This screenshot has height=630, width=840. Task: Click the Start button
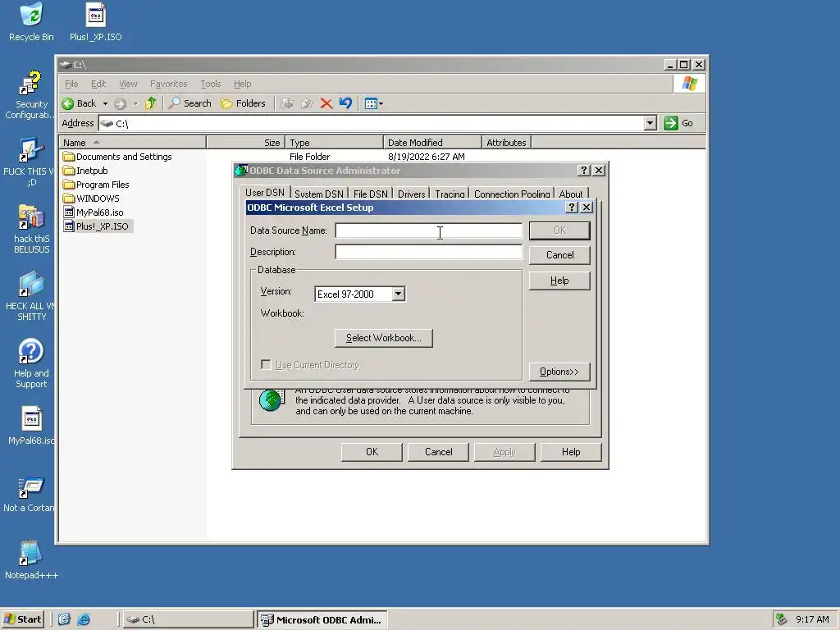(23, 619)
